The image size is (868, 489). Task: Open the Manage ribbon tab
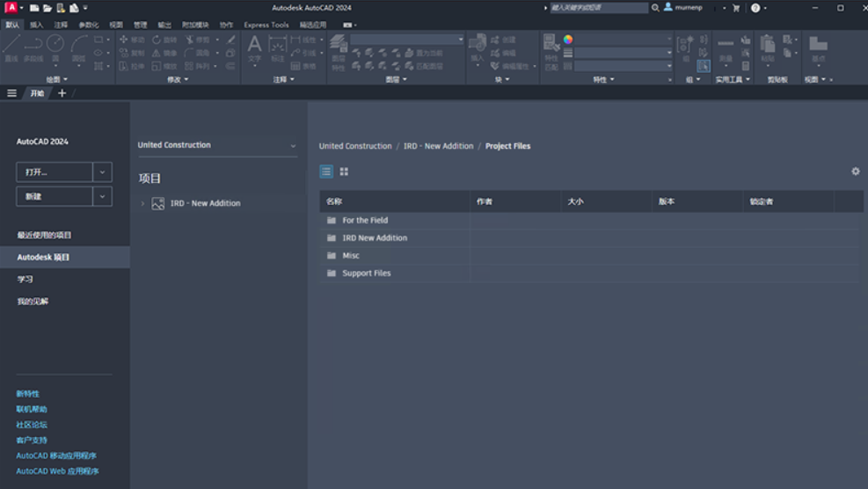[x=140, y=25]
